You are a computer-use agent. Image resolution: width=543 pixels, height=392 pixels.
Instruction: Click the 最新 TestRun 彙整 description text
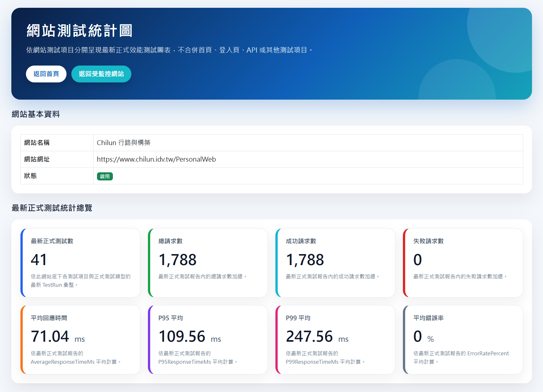(80, 281)
